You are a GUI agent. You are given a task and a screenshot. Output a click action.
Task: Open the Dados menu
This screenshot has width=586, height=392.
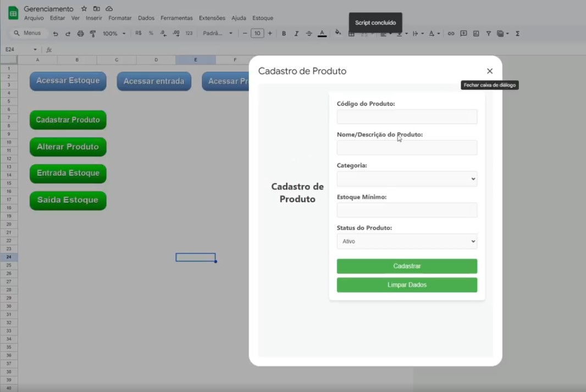pos(146,18)
